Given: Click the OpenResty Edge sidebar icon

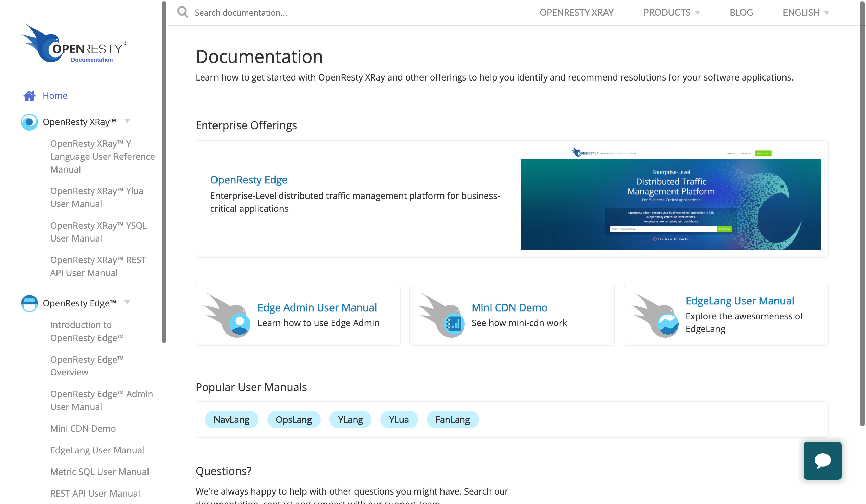Looking at the screenshot, I should 29,303.
